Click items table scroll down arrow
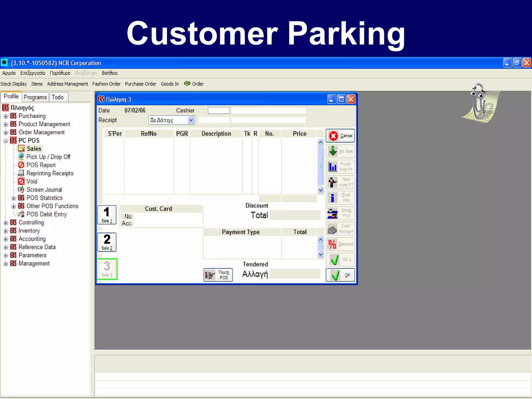This screenshot has height=399, width=532. (321, 190)
